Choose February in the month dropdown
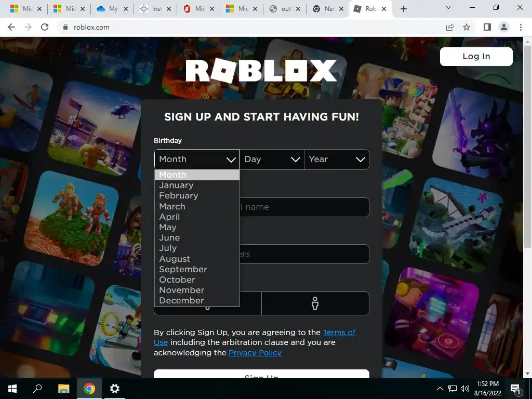 click(x=197, y=196)
